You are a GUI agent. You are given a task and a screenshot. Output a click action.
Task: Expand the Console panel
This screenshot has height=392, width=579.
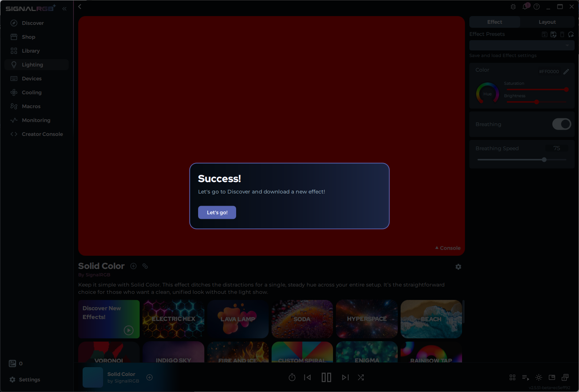448,248
